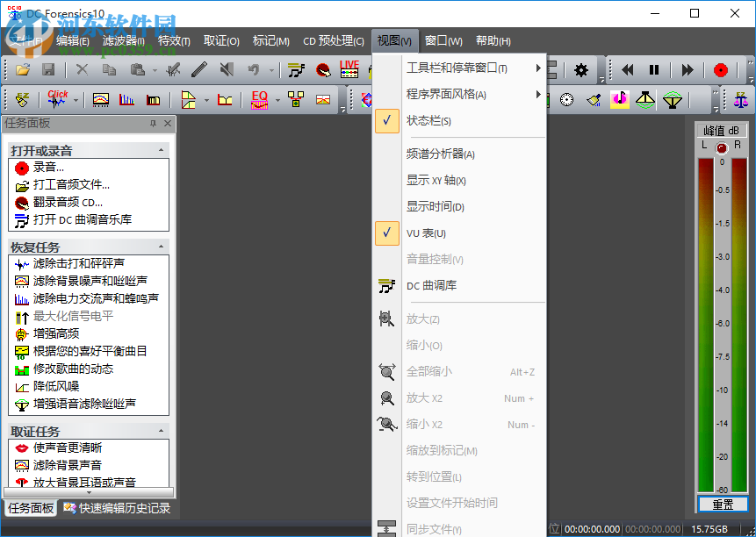The image size is (756, 537).
Task: Toggle the 状态栏 checked menu item
Action: pos(460,121)
